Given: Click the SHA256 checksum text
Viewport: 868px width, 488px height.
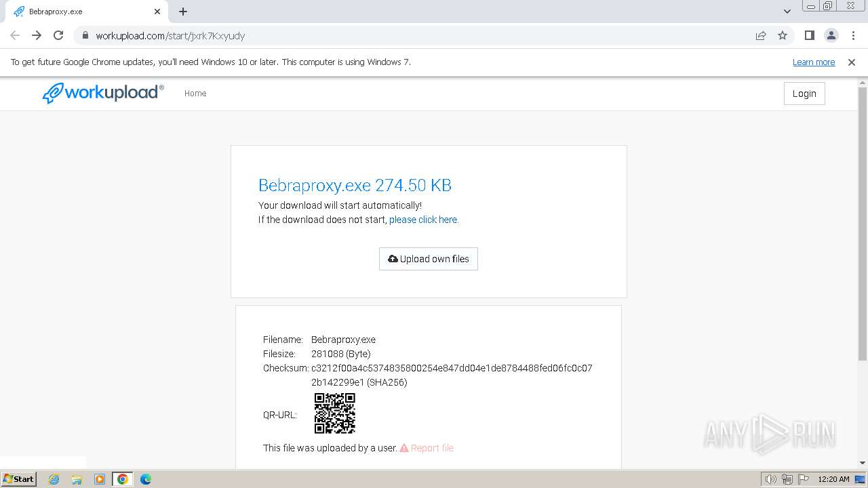Looking at the screenshot, I should [452, 375].
